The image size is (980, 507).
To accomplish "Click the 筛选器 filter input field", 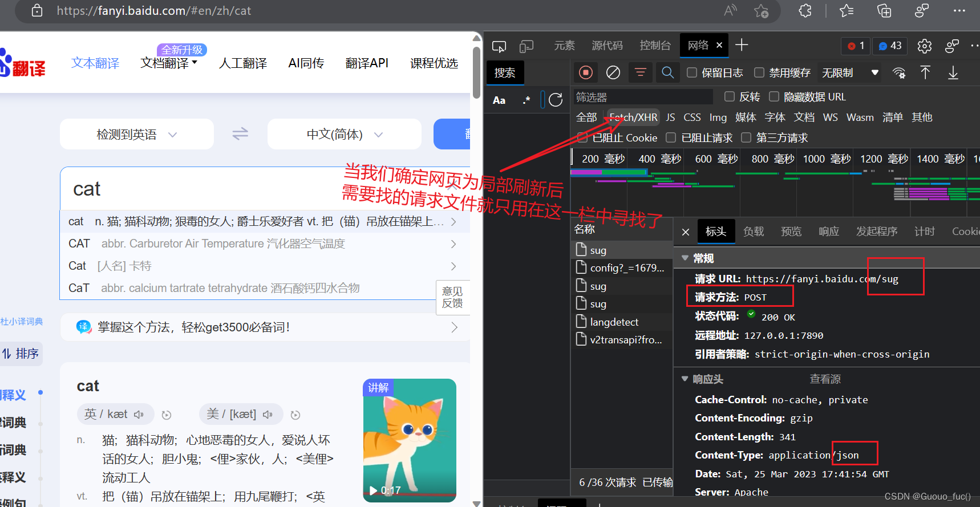I will tap(642, 97).
